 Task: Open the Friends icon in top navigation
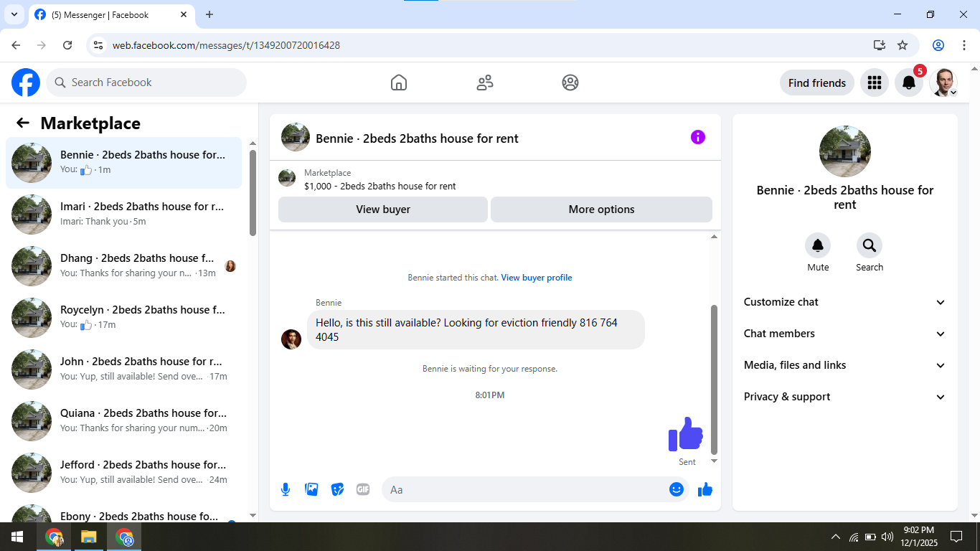[x=485, y=83]
